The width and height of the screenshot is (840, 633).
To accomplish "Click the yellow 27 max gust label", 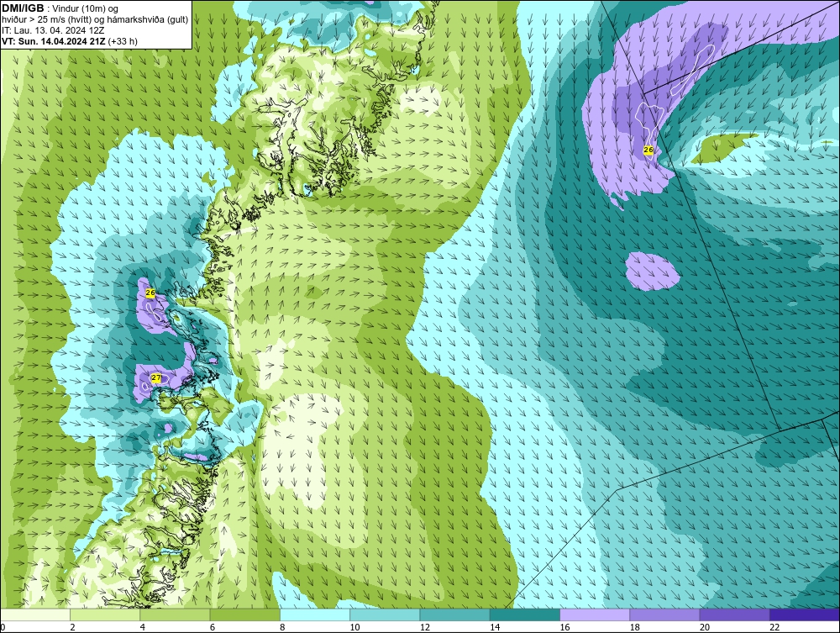I will (x=156, y=378).
